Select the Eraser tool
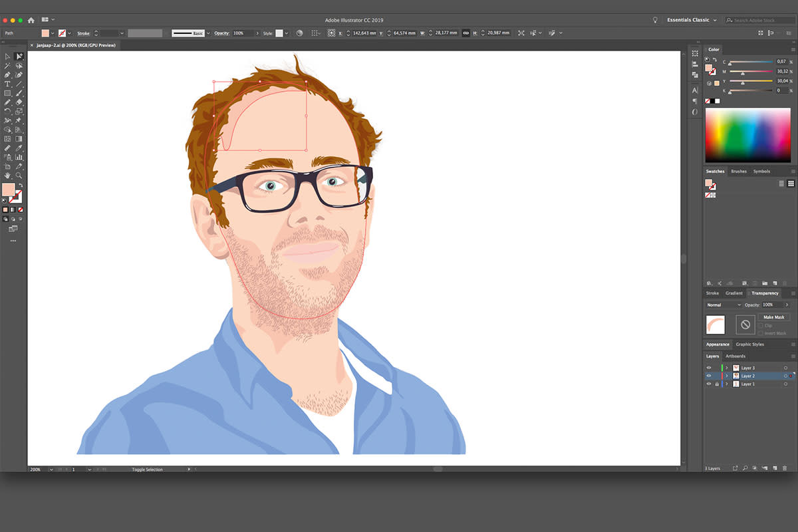This screenshot has width=798, height=532. click(x=19, y=102)
